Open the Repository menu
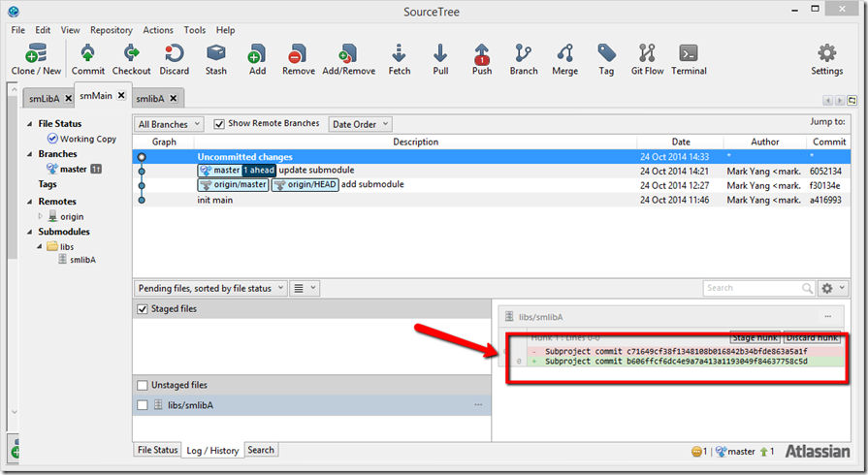868x475 pixels. tap(112, 30)
